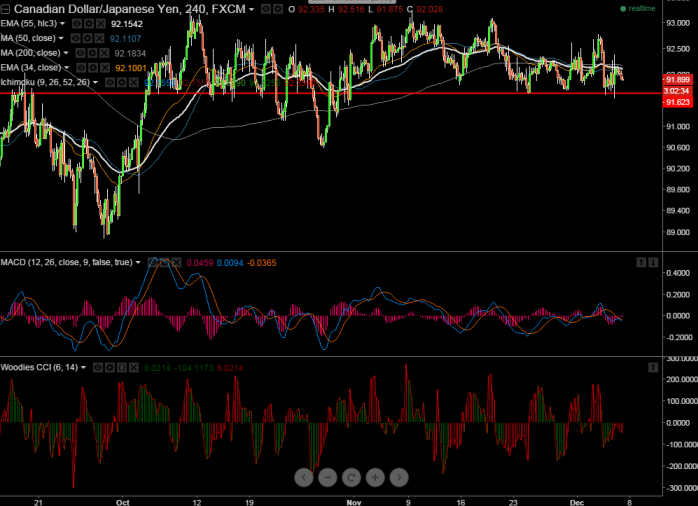Hide the Ichimoku indicator with eye icon

tap(110, 82)
